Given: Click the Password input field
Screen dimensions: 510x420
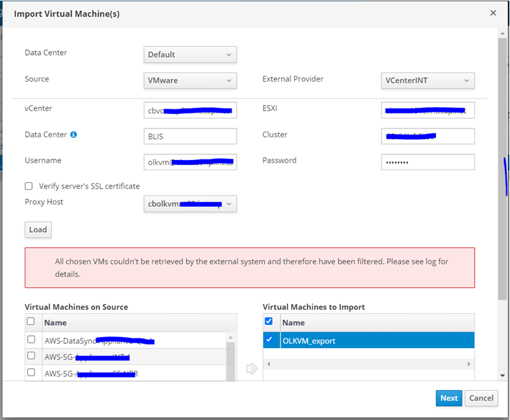Looking at the screenshot, I should (427, 162).
